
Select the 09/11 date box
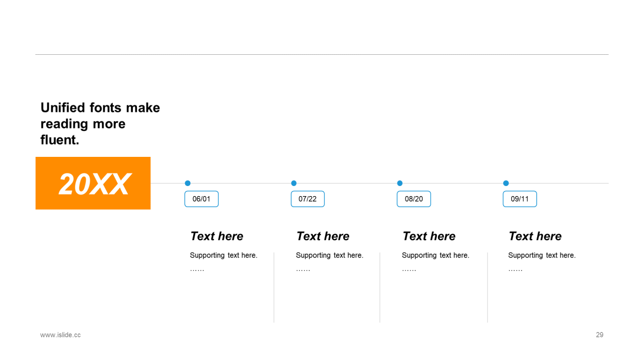[x=520, y=199]
